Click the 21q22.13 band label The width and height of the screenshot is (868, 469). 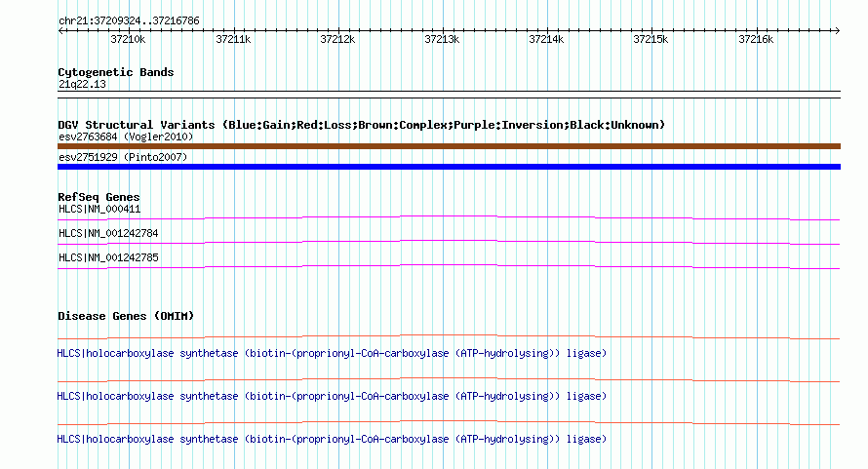pyautogui.click(x=82, y=84)
